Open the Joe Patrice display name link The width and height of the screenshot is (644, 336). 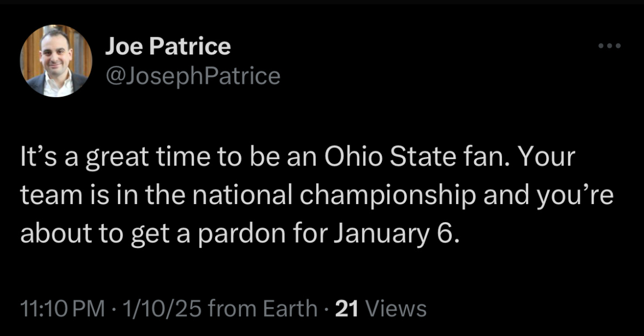[168, 46]
